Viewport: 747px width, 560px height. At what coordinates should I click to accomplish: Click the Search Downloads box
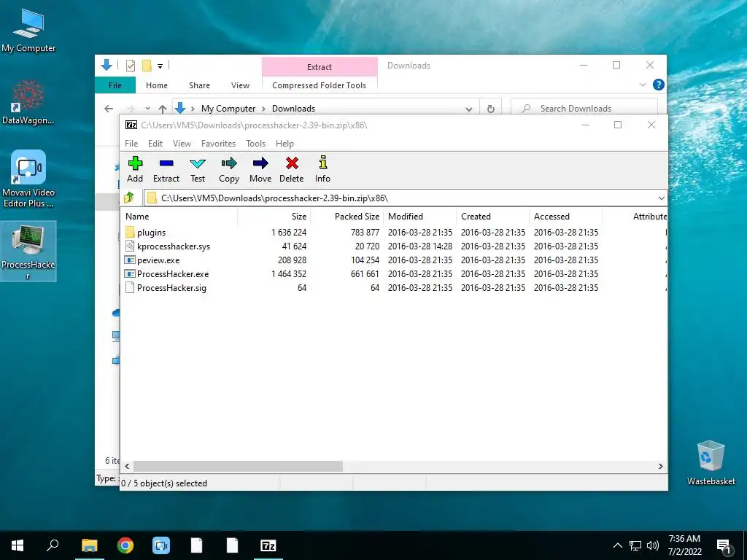click(x=584, y=109)
